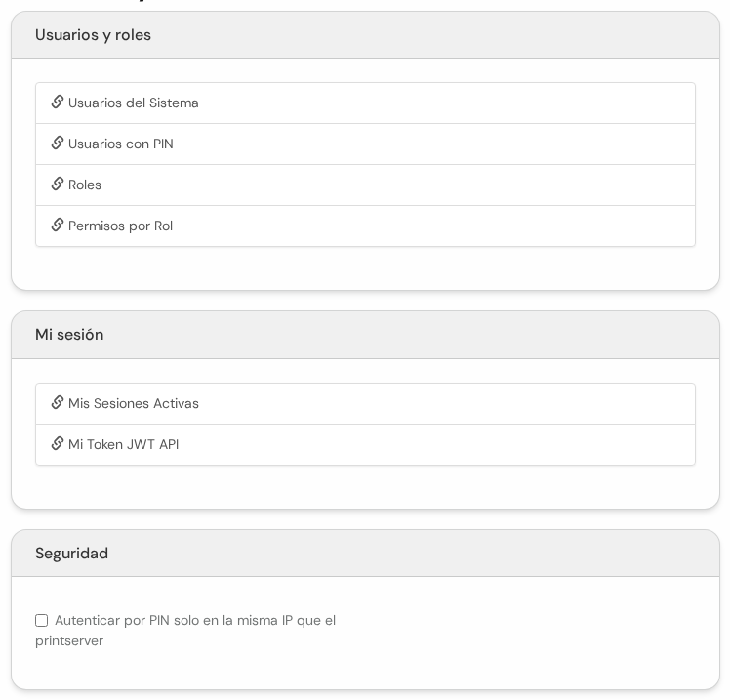The image size is (730, 700).
Task: Click the Mi sesión section header
Action: (x=365, y=335)
